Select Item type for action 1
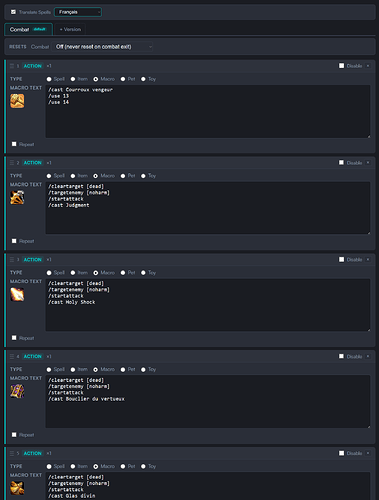The width and height of the screenshot is (379, 500). tap(73, 79)
